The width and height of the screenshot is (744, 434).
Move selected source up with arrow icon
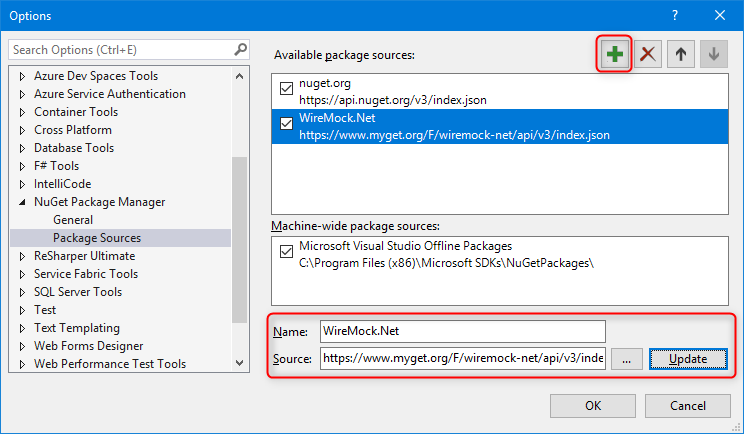tap(681, 54)
